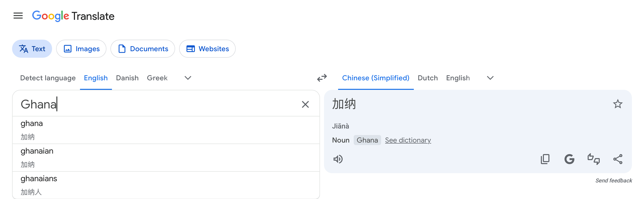
Task: Copy the translation to clipboard
Action: [x=545, y=159]
